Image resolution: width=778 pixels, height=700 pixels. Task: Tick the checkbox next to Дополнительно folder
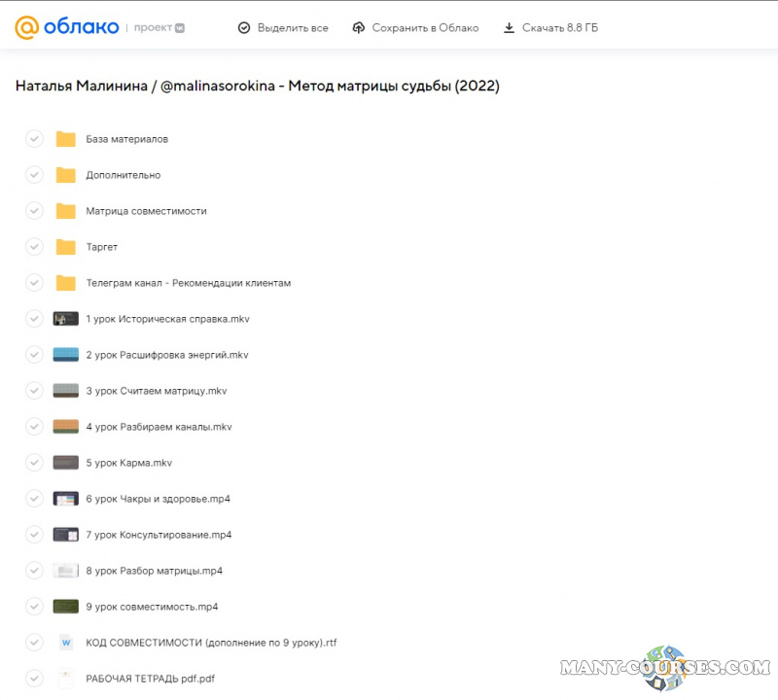(34, 175)
